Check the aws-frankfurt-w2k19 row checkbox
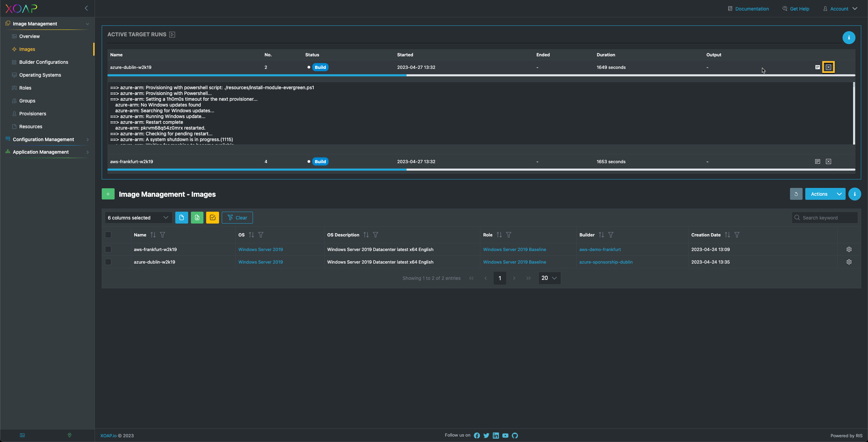The height and width of the screenshot is (442, 868). (108, 249)
